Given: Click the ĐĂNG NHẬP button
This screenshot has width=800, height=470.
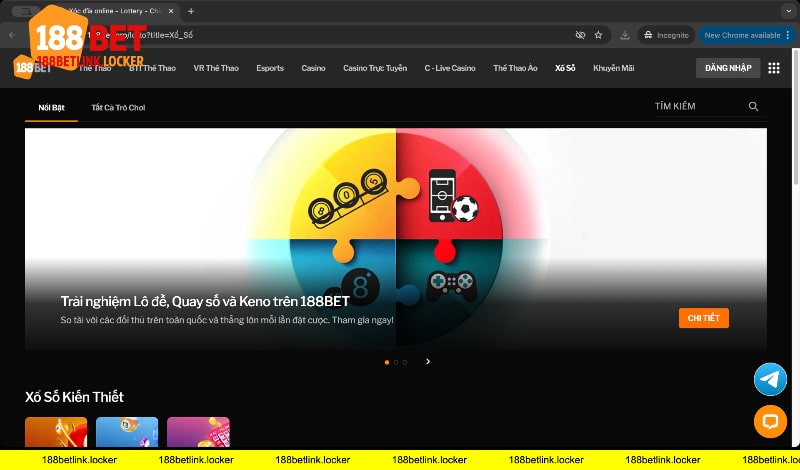Looking at the screenshot, I should point(727,68).
